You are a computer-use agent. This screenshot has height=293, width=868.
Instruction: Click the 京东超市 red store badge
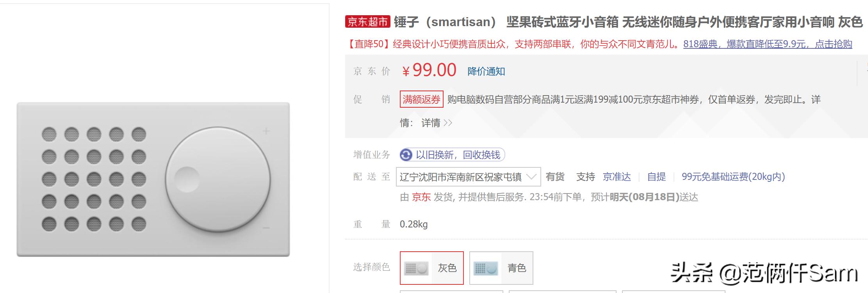[367, 21]
